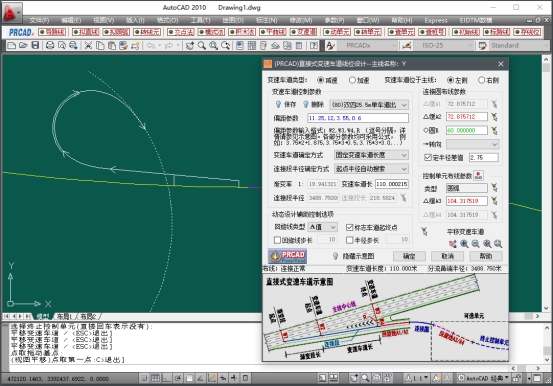Click the Save floppy disk toolbar icon
This screenshot has height=386, width=553.
click(35, 46)
